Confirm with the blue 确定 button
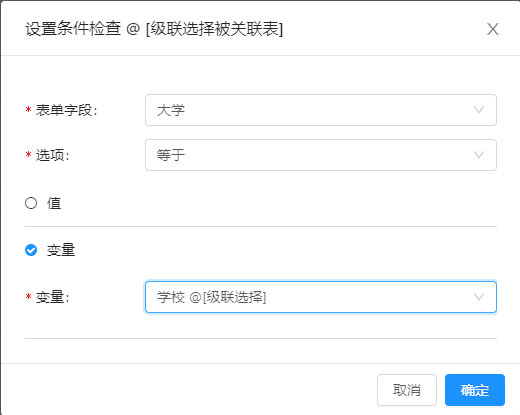The width and height of the screenshot is (520, 415). [475, 390]
